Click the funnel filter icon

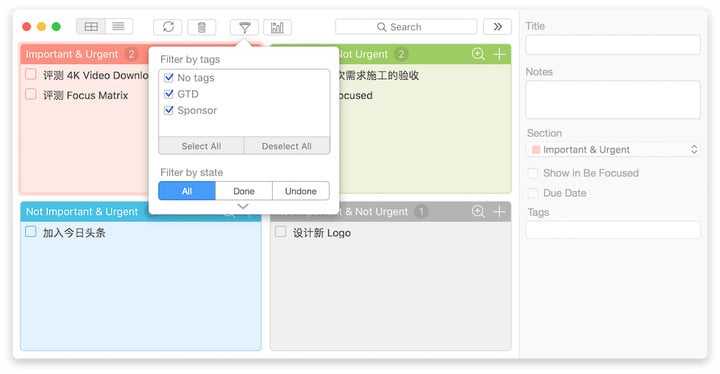click(x=244, y=27)
